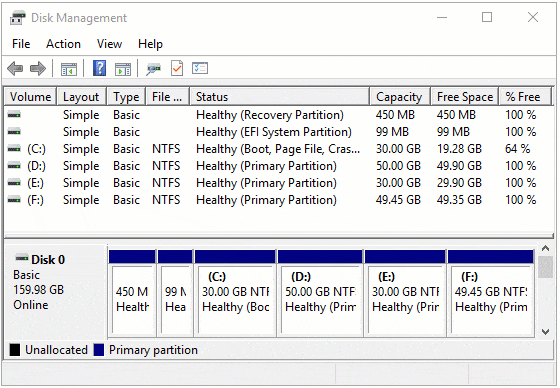Sort by the Status column header
This screenshot has width=560, height=388.
pyautogui.click(x=280, y=96)
